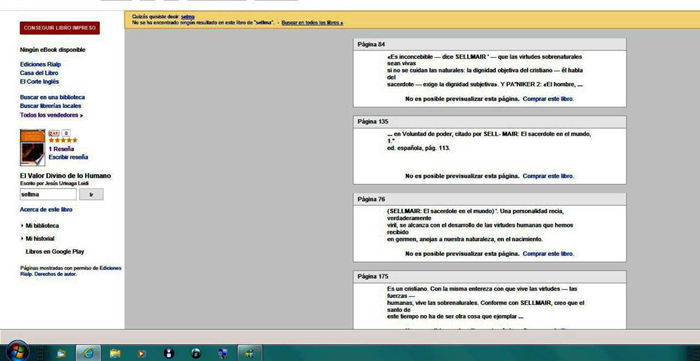Open Windows Media Player taskbar icon
Screen dimensions: 700x361
tap(142, 353)
